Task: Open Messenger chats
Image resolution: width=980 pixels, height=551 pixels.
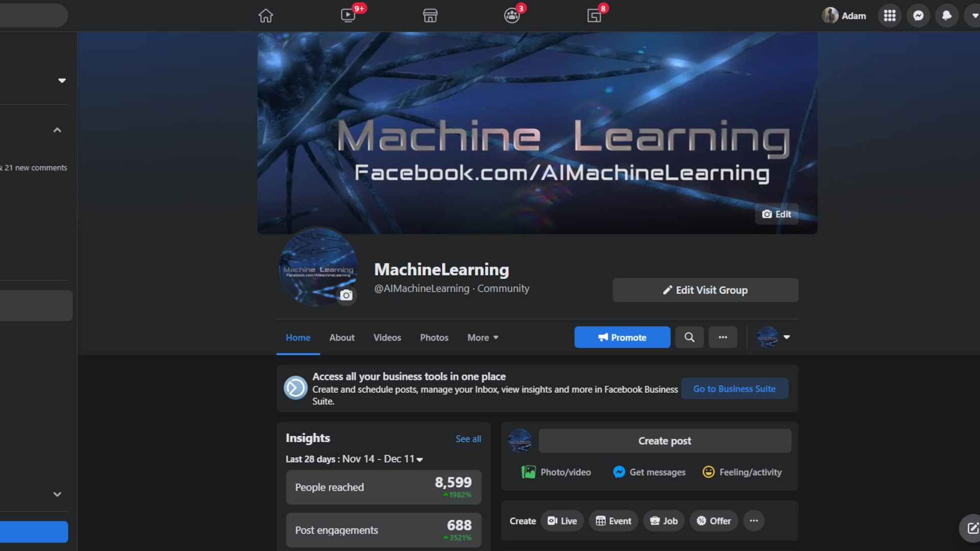Action: (x=918, y=15)
